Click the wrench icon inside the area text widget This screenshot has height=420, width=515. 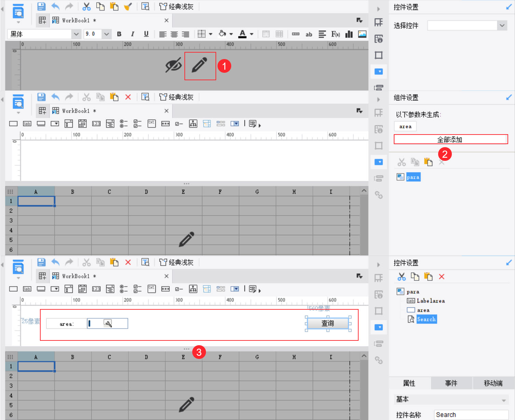(x=108, y=323)
